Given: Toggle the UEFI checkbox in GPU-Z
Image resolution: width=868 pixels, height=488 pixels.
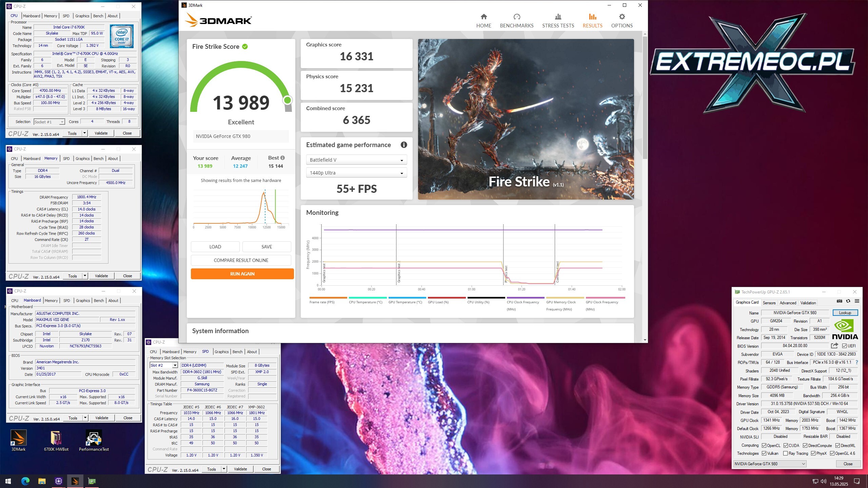Looking at the screenshot, I should click(x=844, y=346).
